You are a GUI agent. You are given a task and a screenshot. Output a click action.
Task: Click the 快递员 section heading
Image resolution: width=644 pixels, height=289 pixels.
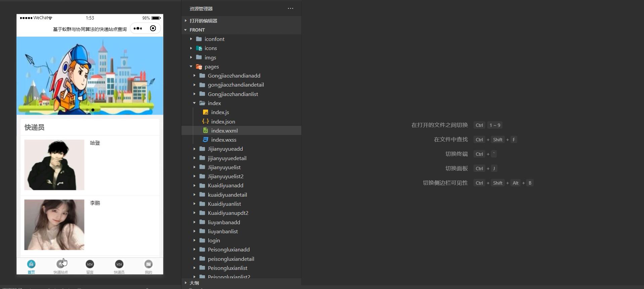[34, 127]
